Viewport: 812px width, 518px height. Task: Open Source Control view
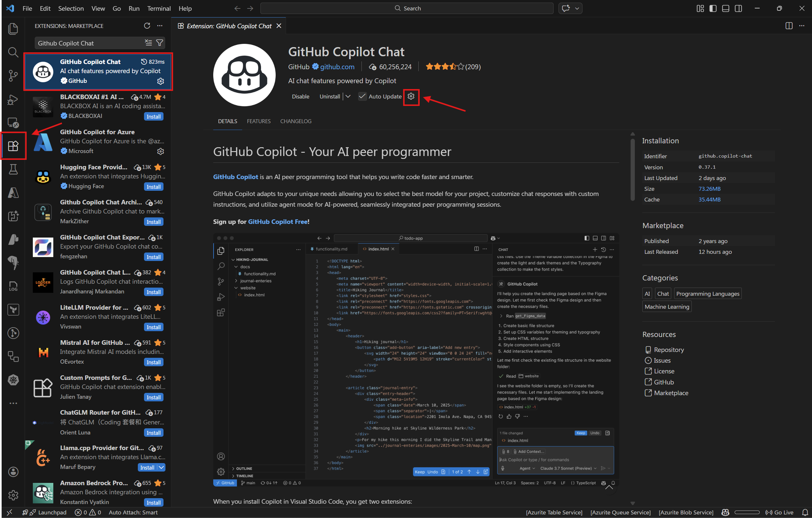[13, 75]
